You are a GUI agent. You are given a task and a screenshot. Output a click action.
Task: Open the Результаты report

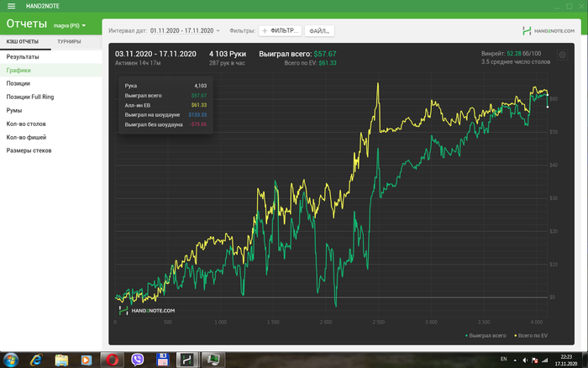pos(51,57)
